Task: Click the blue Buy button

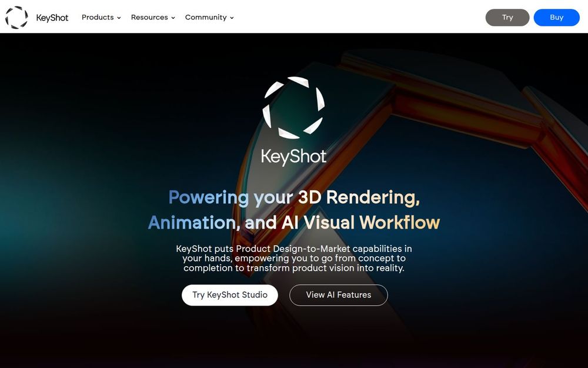Action: pyautogui.click(x=556, y=17)
